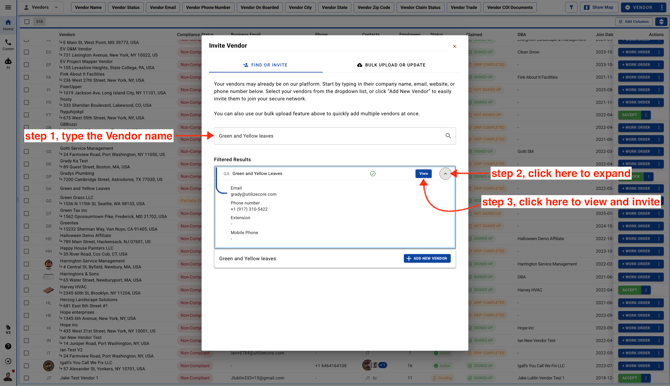Click the keyboard shortcut icon labeled K3
The width and height of the screenshot is (670, 386).
tap(8, 329)
